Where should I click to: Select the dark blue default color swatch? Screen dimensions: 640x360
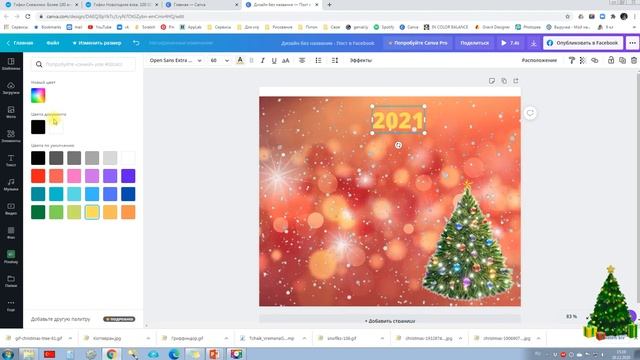coord(128,194)
